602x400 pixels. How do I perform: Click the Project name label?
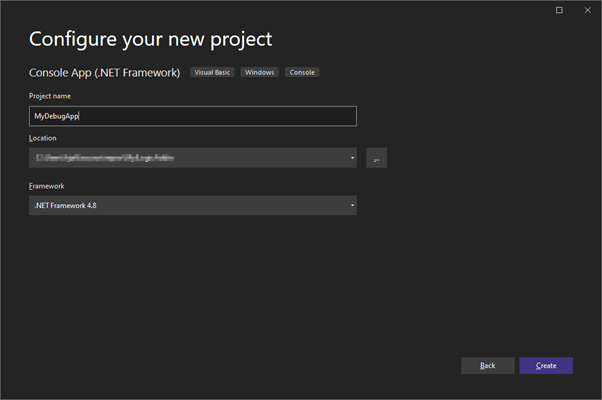tap(50, 96)
